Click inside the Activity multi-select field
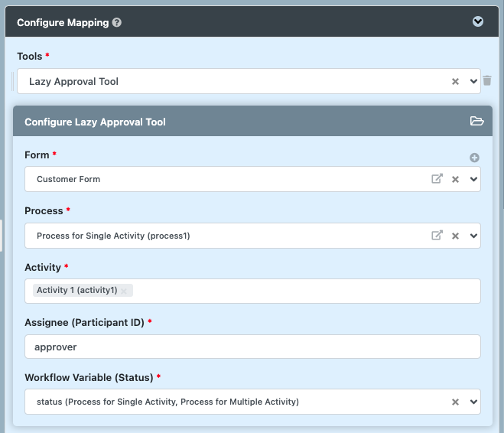Screen dimensions: 504x433 (x=306, y=291)
